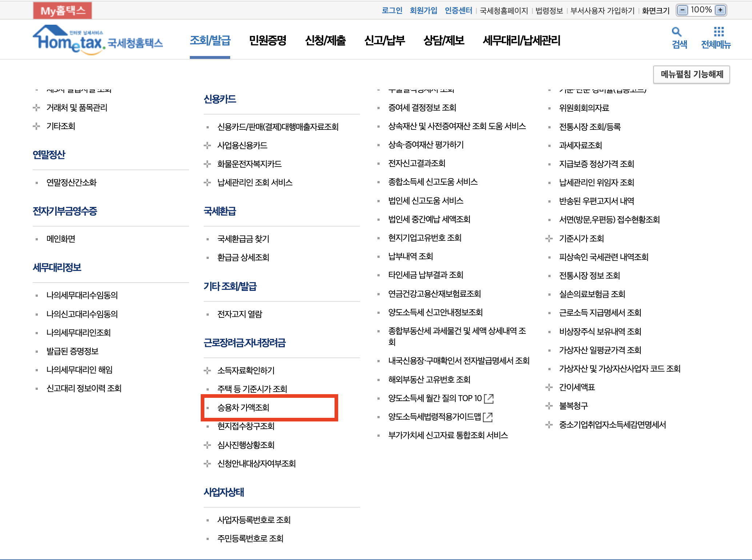Expand 사업용신용카드 plus icon
This screenshot has height=560, width=752.
pos(207,145)
